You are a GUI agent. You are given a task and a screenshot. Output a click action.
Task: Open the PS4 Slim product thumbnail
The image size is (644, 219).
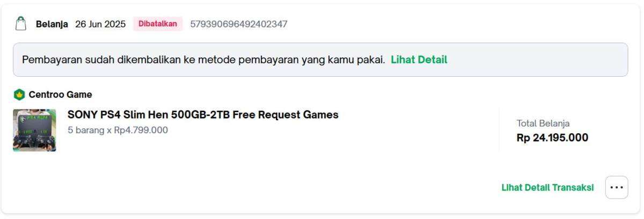point(34,130)
